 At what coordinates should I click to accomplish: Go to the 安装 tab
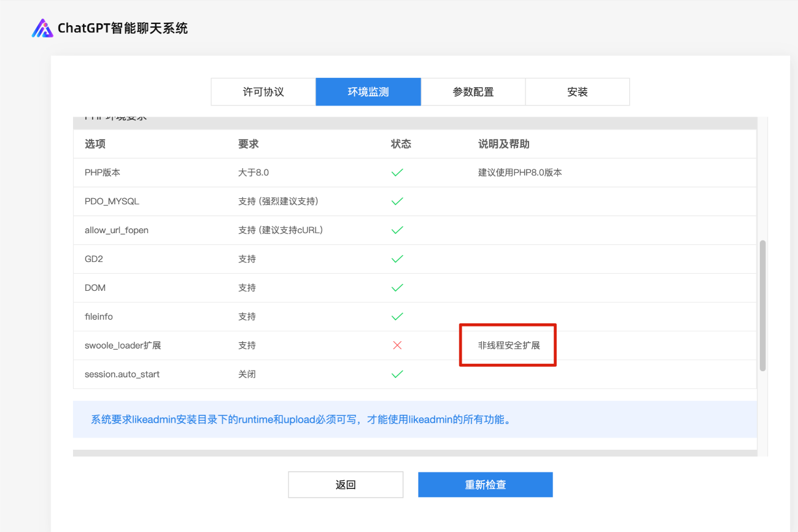click(x=578, y=92)
